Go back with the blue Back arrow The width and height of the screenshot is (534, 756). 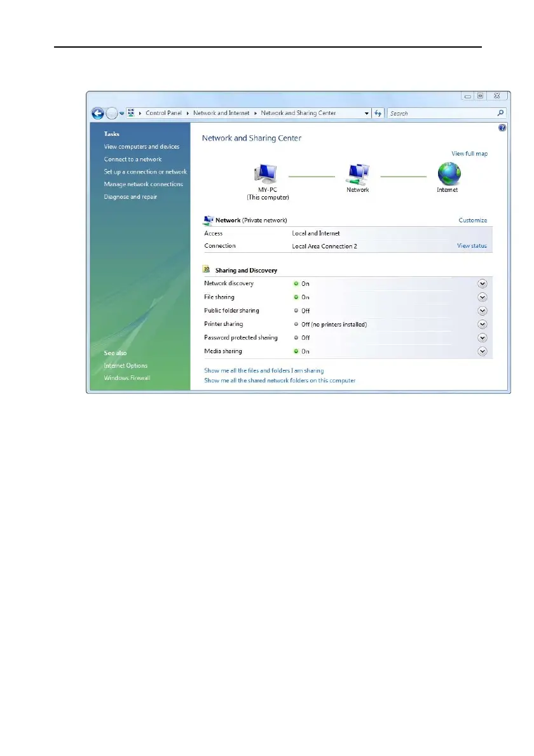pyautogui.click(x=98, y=113)
